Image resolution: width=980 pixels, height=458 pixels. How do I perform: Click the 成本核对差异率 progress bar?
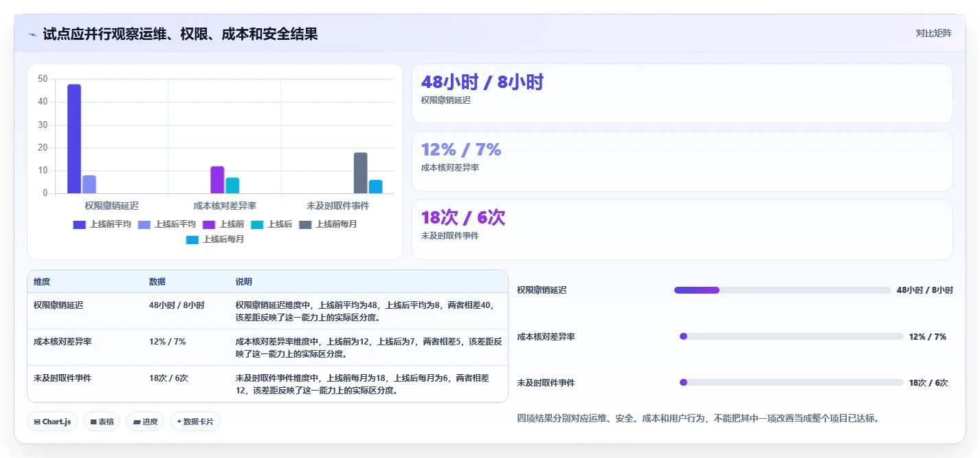tap(791, 336)
